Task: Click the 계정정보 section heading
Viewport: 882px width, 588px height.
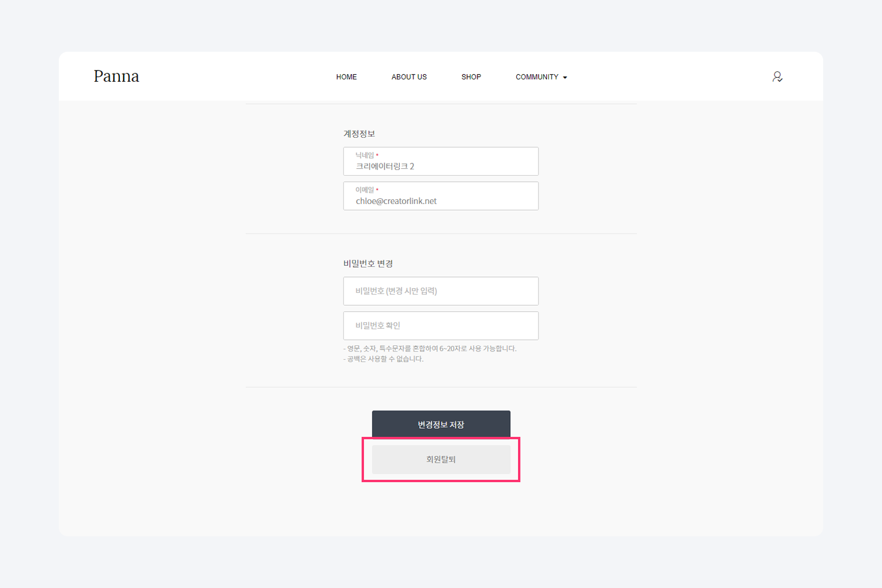Action: [359, 134]
